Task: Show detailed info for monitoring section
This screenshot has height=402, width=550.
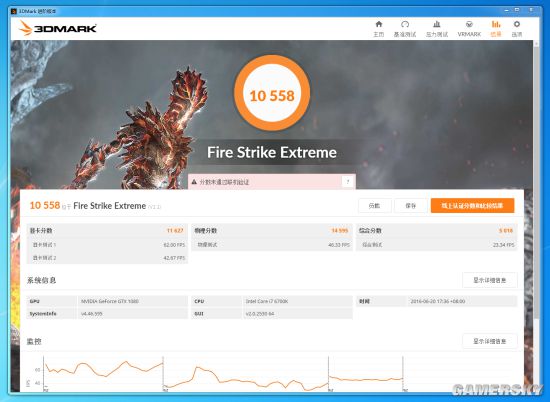Action: tap(490, 341)
